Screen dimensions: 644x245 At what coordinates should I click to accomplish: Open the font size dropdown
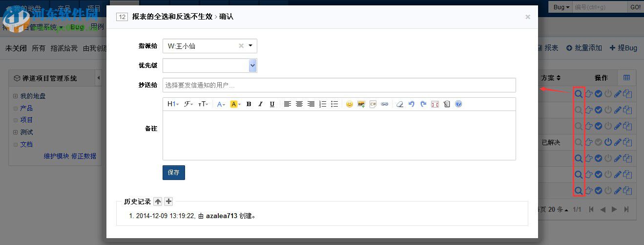click(203, 104)
